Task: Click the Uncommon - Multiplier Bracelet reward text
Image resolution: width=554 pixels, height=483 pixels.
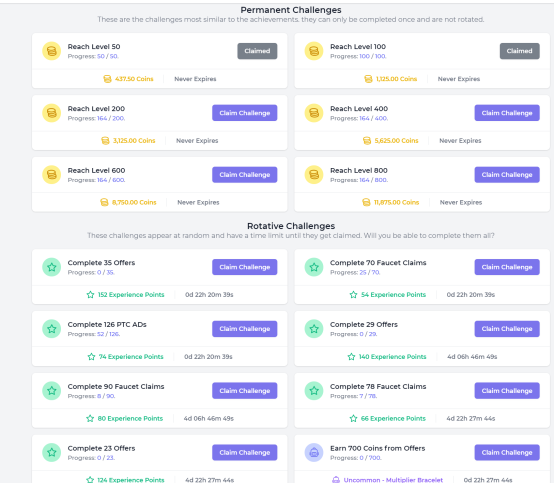Action: (x=393, y=480)
